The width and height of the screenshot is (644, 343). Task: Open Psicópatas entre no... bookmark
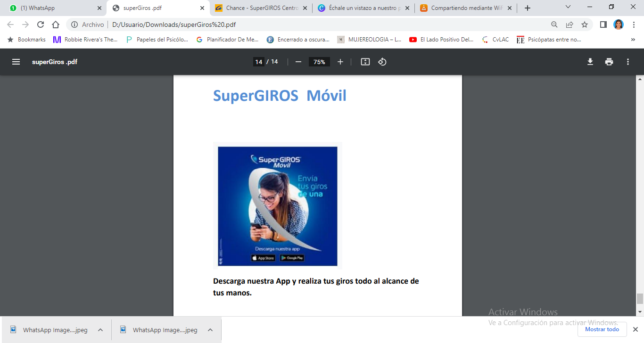tap(549, 40)
